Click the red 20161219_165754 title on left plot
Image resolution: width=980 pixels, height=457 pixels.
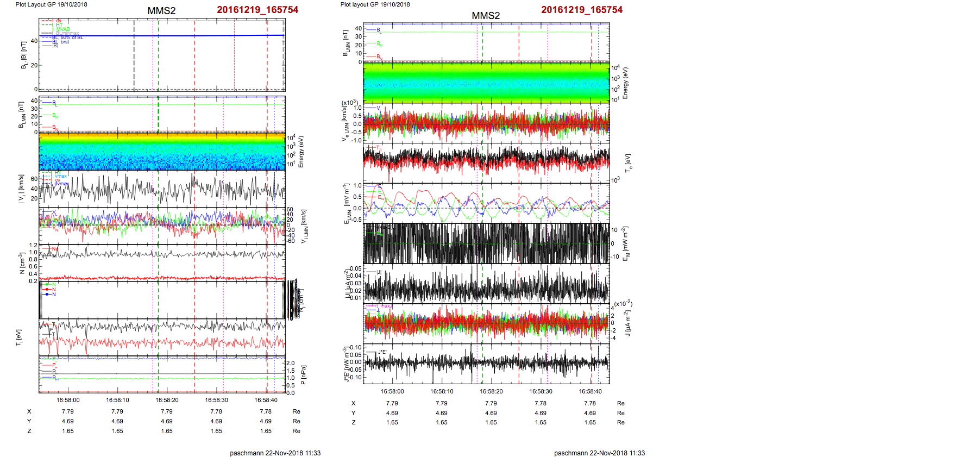(257, 10)
